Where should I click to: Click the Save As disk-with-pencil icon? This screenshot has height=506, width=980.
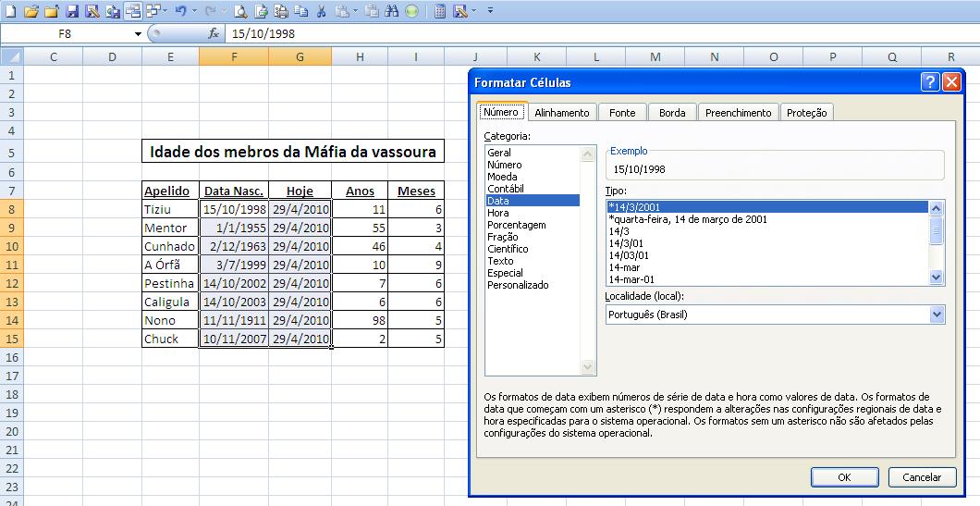tap(92, 10)
